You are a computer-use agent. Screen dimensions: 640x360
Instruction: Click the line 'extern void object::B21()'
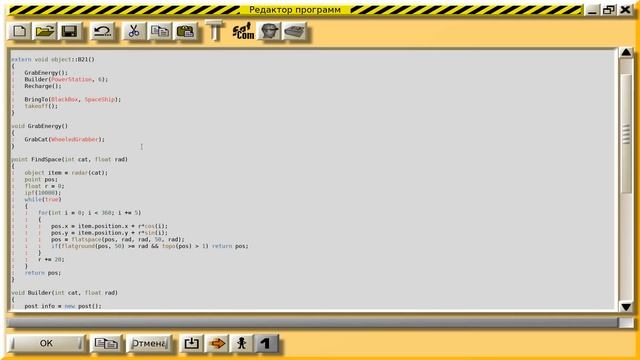tap(53, 59)
